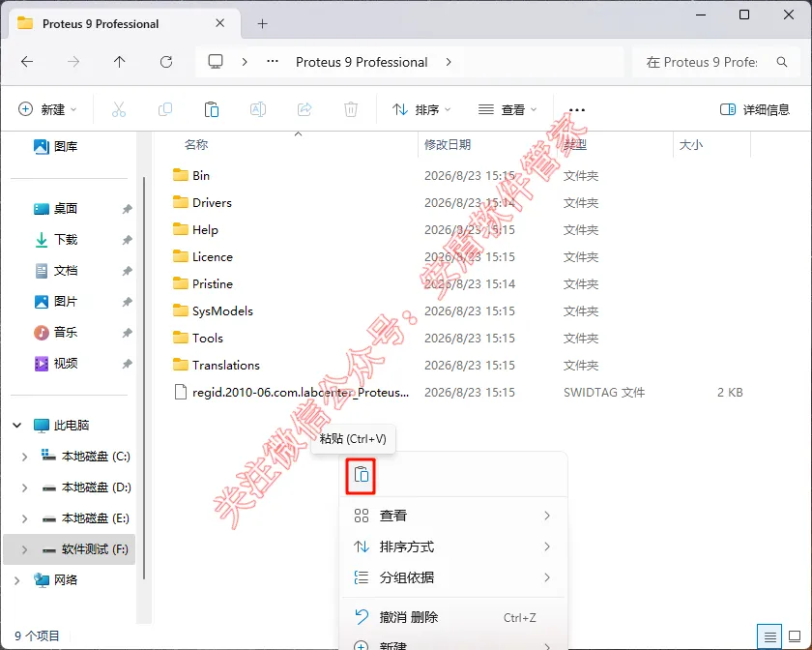Open the 新建 dropdown in toolbar
This screenshot has width=812, height=650.
(x=47, y=109)
